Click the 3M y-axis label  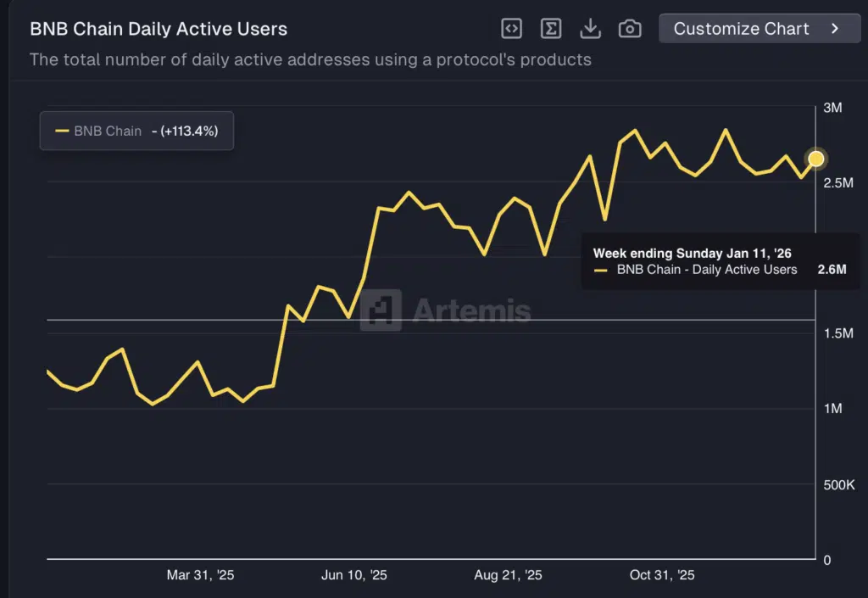[x=832, y=108]
